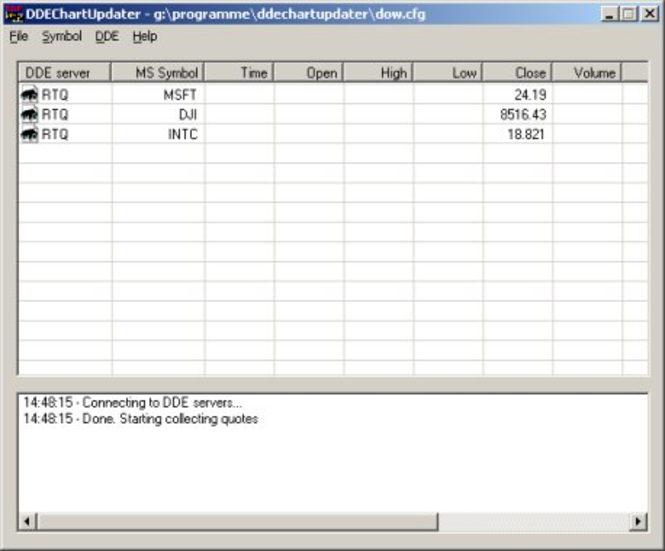Image resolution: width=665 pixels, height=551 pixels.
Task: Sort by the DDE server column header
Action: point(64,73)
